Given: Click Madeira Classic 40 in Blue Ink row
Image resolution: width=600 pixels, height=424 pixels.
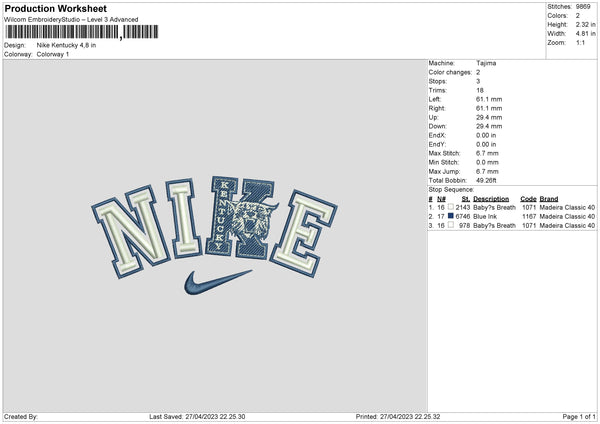Looking at the screenshot, I should pos(567,217).
